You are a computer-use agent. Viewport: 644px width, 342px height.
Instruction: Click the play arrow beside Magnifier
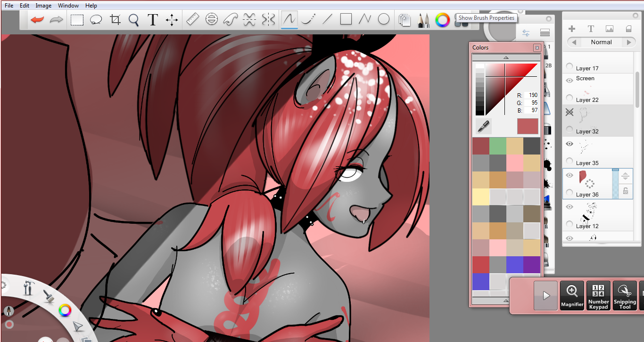546,296
